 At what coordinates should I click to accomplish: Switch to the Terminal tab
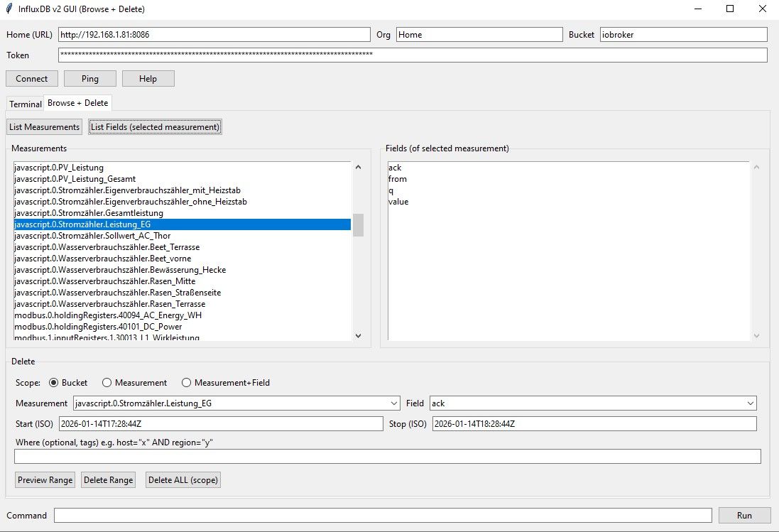(x=26, y=104)
